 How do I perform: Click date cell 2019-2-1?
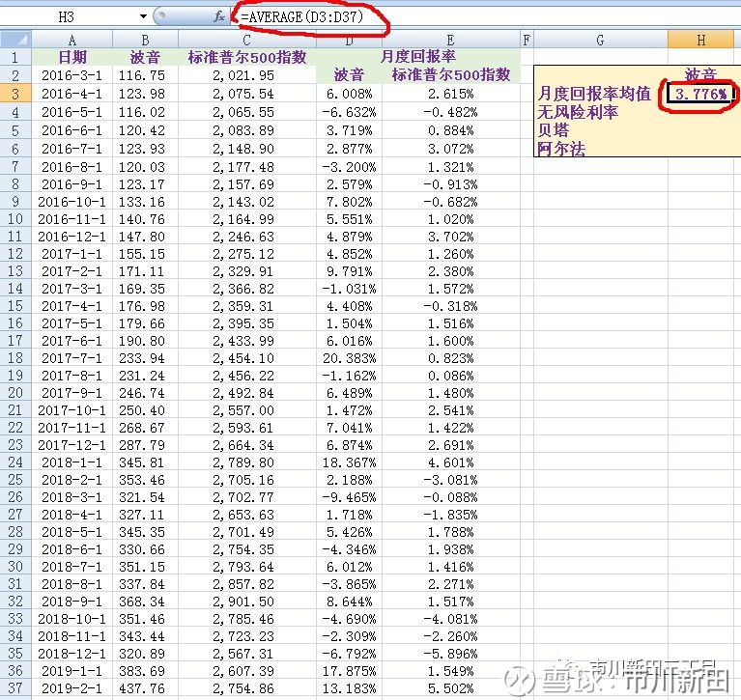[72, 688]
